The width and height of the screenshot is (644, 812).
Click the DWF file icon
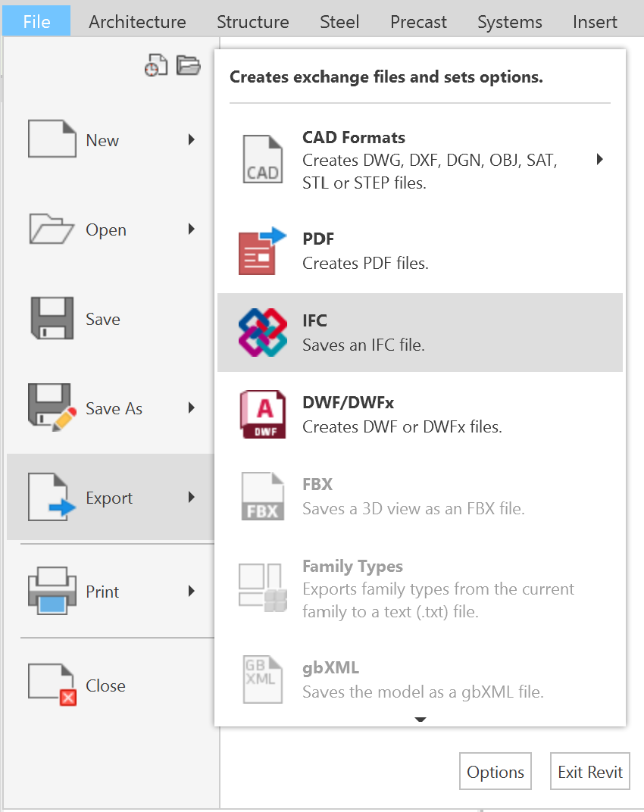tap(263, 414)
